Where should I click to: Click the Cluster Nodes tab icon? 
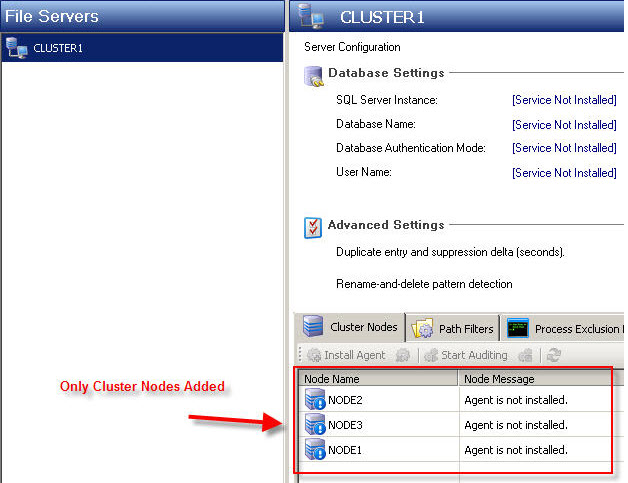click(313, 326)
